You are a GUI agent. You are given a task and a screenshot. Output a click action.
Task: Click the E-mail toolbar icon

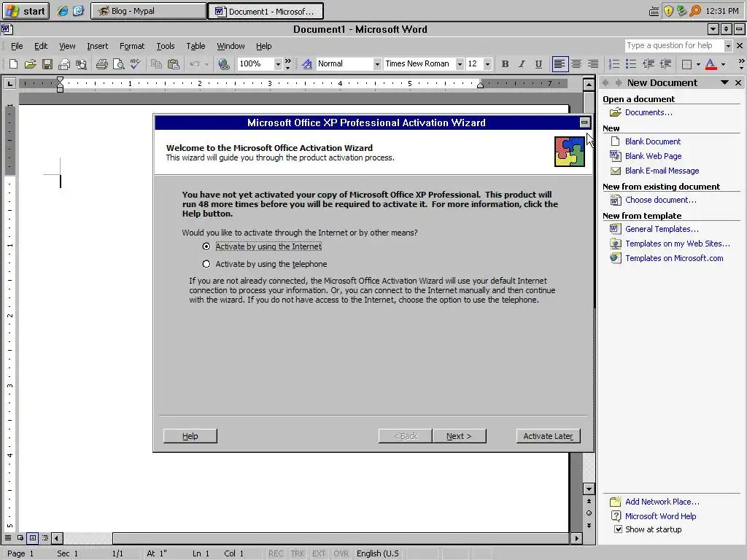[x=64, y=64]
